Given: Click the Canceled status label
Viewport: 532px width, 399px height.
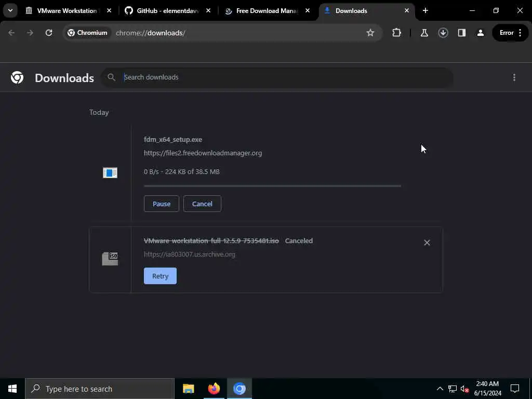Looking at the screenshot, I should [299, 241].
